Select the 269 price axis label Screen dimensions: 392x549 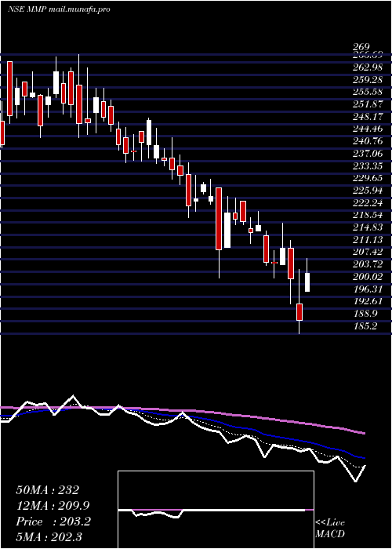coord(361,47)
